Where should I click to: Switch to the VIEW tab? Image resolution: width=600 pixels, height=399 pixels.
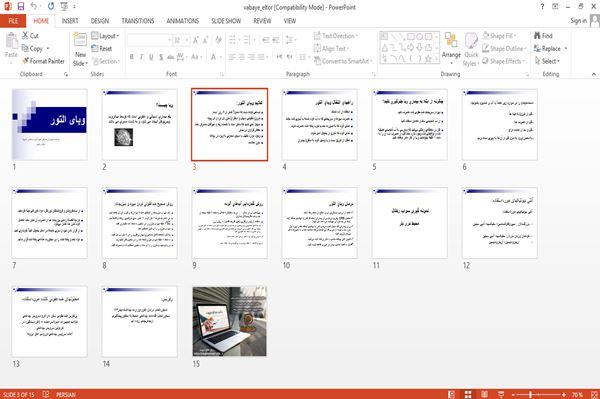[290, 21]
